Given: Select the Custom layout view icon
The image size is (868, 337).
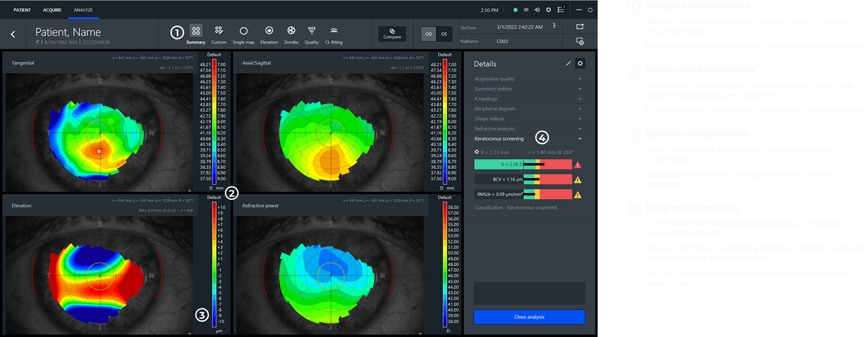Looking at the screenshot, I should pyautogui.click(x=219, y=31).
